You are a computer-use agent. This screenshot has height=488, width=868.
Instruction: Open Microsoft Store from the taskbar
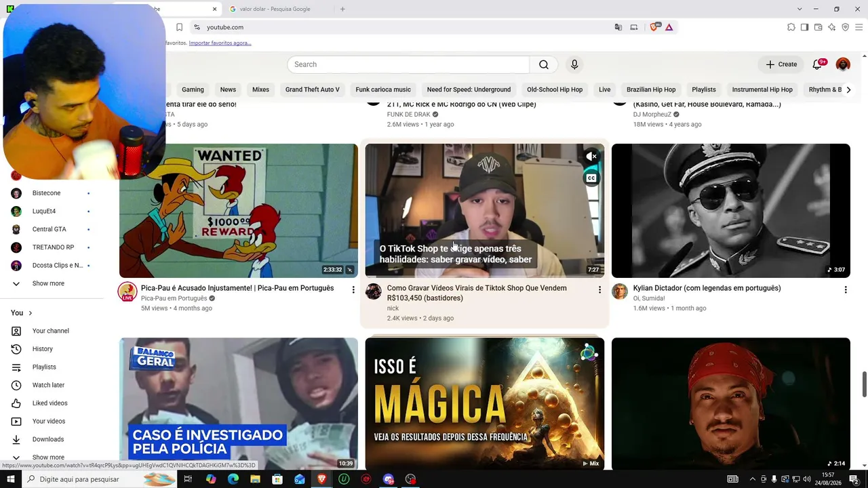tap(277, 479)
